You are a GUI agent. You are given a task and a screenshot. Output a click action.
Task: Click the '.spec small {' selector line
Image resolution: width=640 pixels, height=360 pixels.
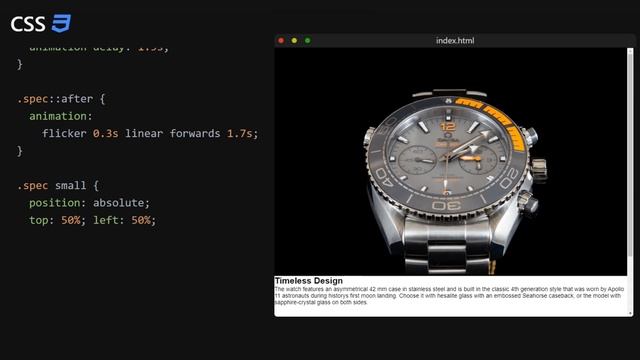click(58, 185)
